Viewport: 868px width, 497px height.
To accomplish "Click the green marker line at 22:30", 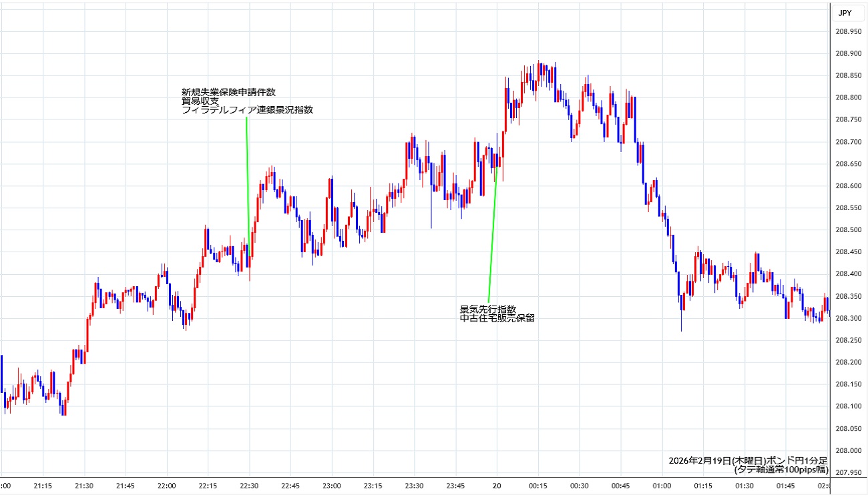I will coord(248,180).
